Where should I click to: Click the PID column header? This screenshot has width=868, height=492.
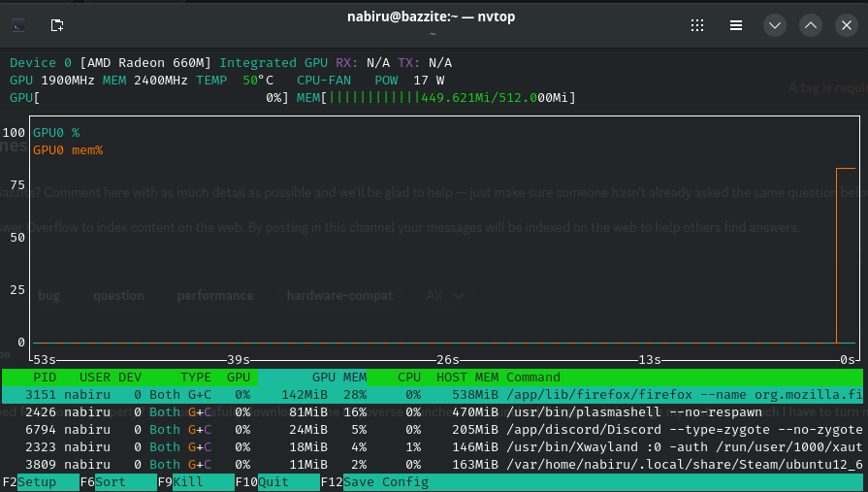[45, 377]
